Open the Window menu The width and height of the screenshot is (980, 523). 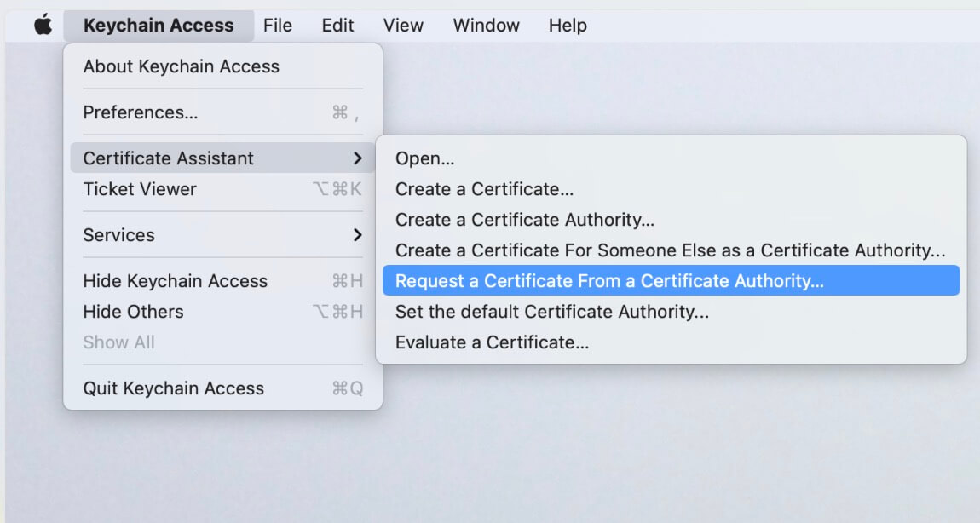(x=486, y=26)
